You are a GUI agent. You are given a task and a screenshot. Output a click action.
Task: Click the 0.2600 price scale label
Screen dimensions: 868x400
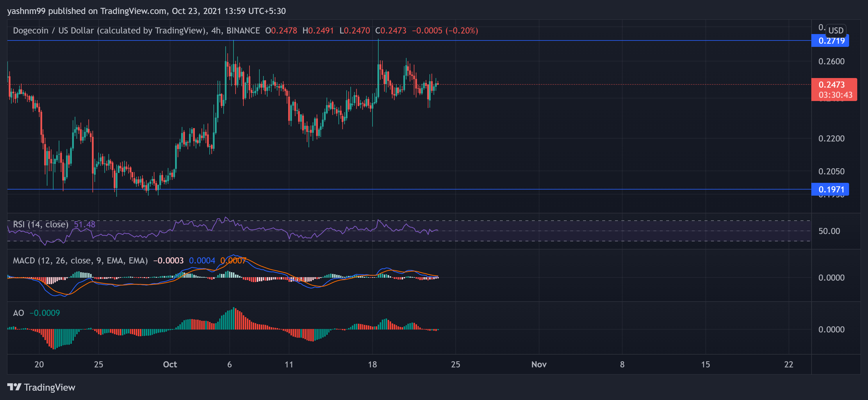(x=831, y=61)
